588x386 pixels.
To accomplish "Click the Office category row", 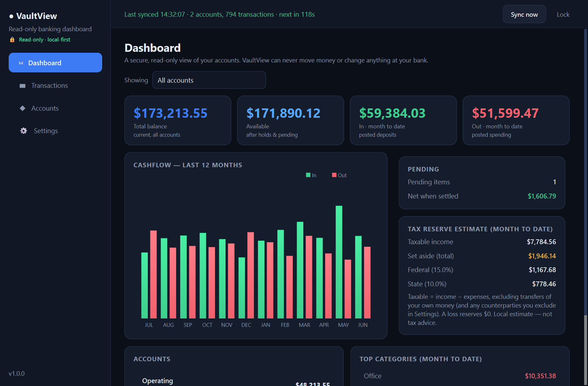I will [x=460, y=376].
